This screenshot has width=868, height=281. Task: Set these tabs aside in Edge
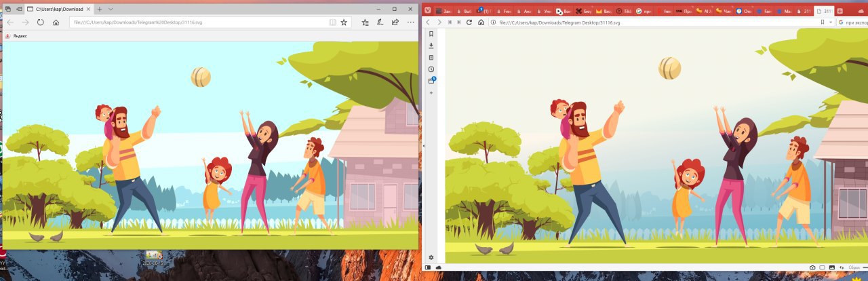pyautogui.click(x=19, y=9)
